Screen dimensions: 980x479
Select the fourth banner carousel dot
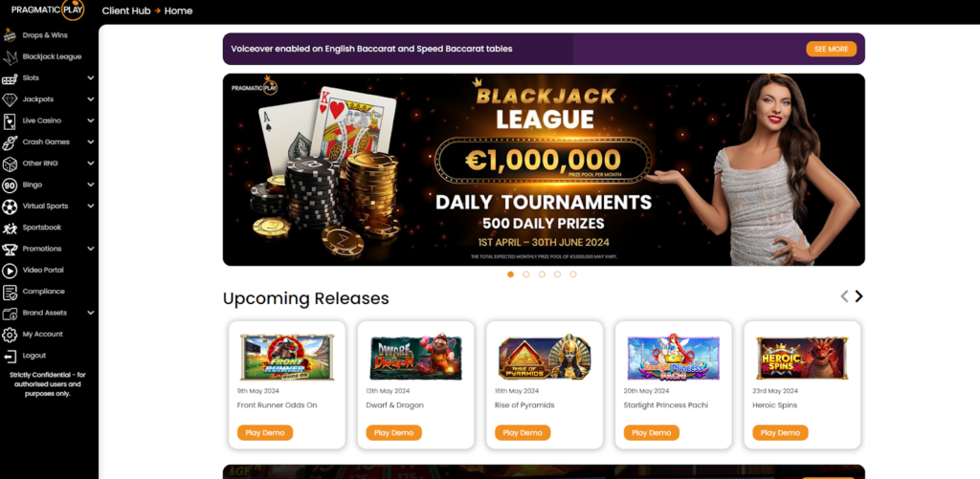pyautogui.click(x=558, y=274)
